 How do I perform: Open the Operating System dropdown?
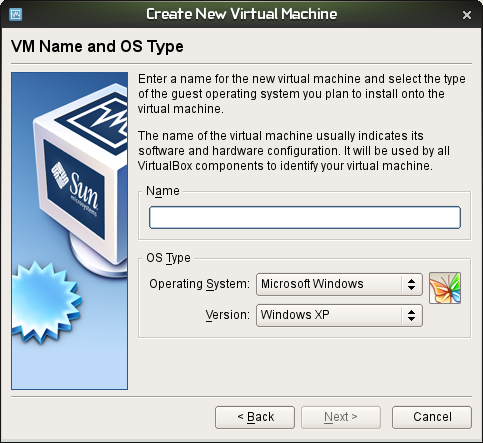pyautogui.click(x=339, y=284)
